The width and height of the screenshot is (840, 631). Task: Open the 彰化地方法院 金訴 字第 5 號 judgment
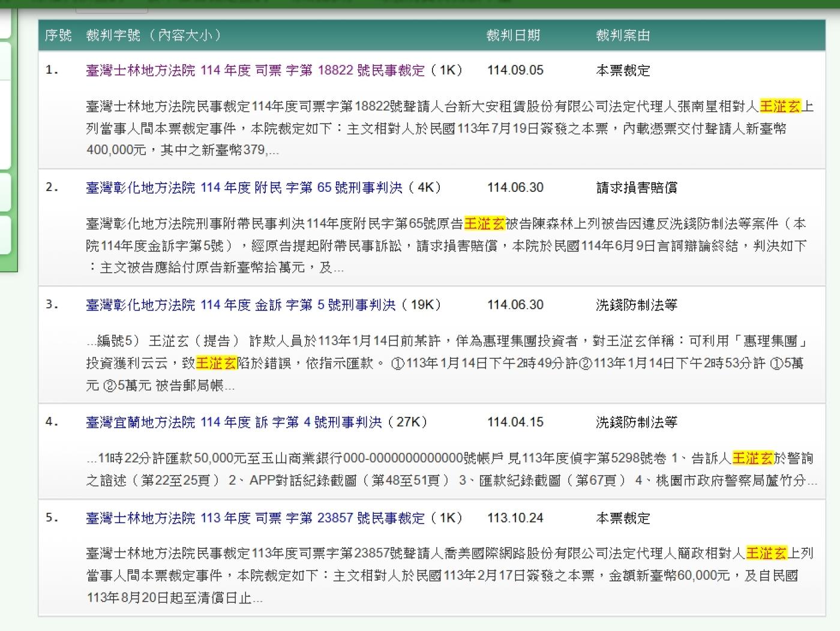[x=241, y=305]
